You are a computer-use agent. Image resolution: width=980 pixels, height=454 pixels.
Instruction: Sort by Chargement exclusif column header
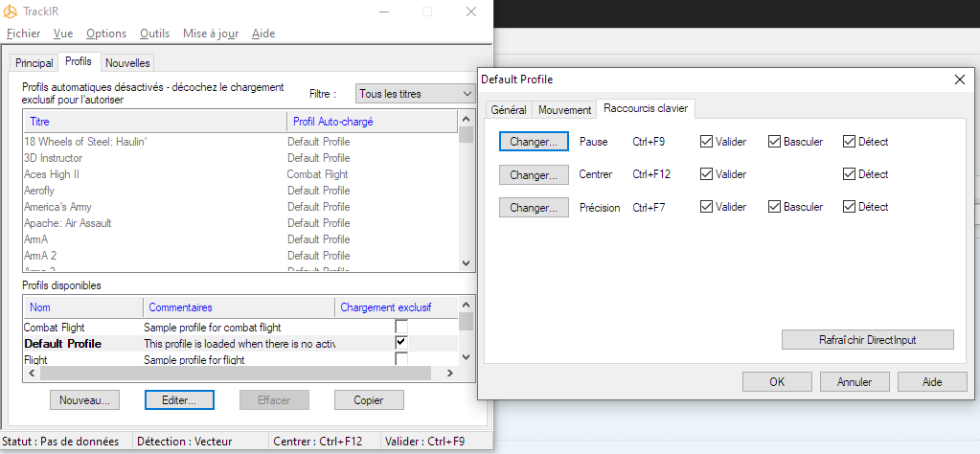pos(397,307)
